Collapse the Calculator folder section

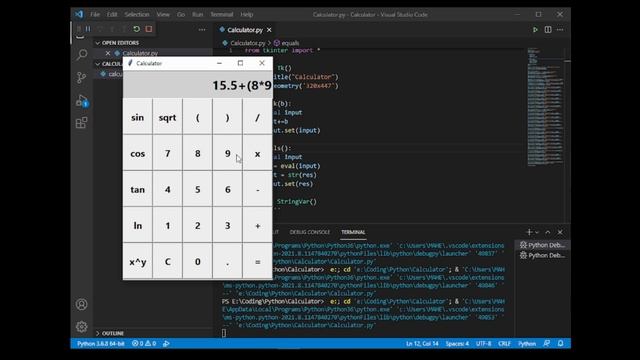tap(109, 64)
